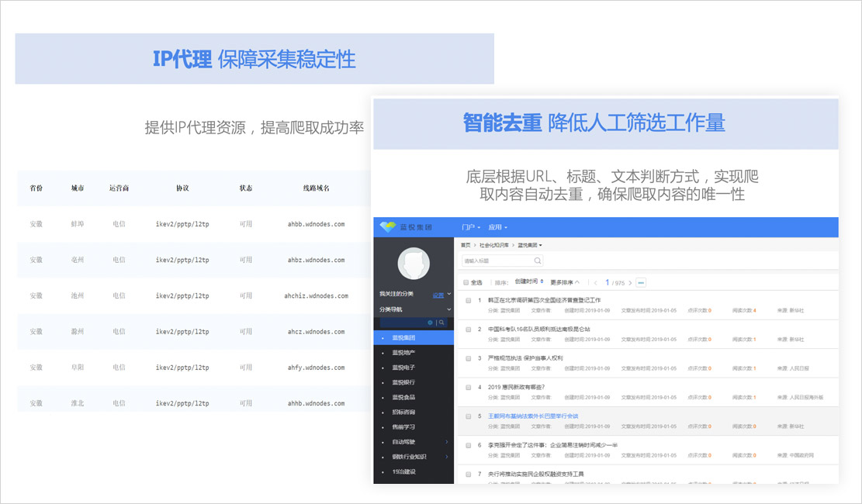Check the box for article 1
The image size is (862, 504).
[468, 300]
